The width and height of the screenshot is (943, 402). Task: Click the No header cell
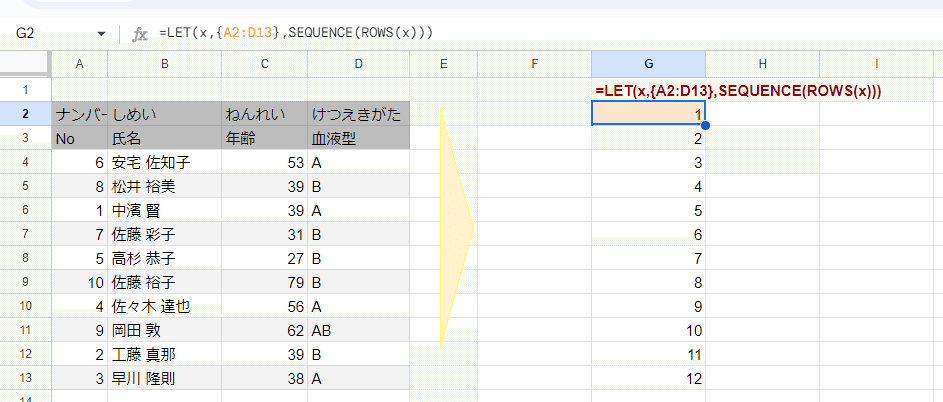[79, 138]
